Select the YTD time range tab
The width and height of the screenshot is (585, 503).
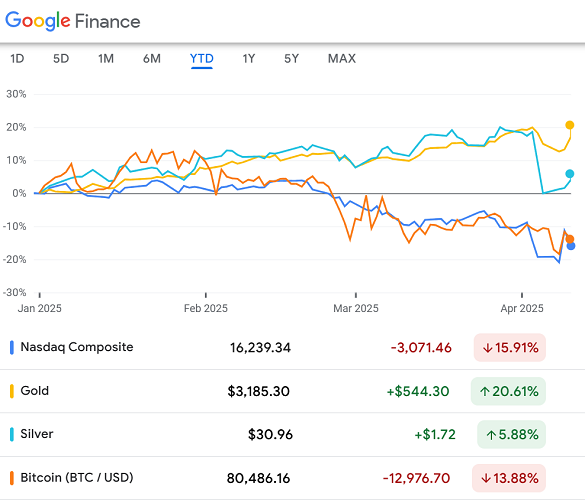202,59
